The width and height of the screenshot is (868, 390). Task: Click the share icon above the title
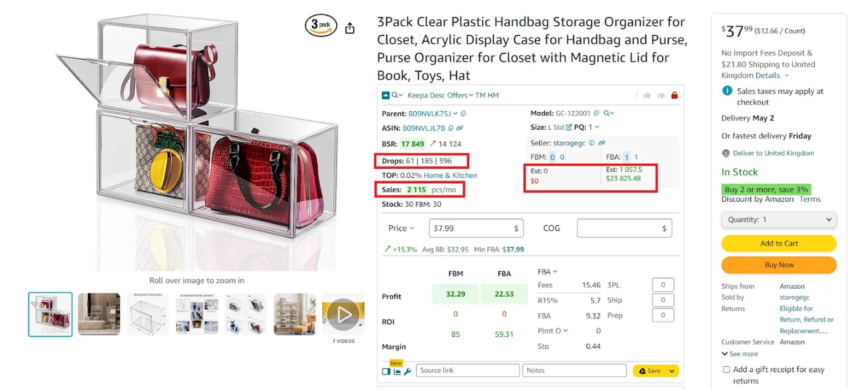tap(350, 28)
